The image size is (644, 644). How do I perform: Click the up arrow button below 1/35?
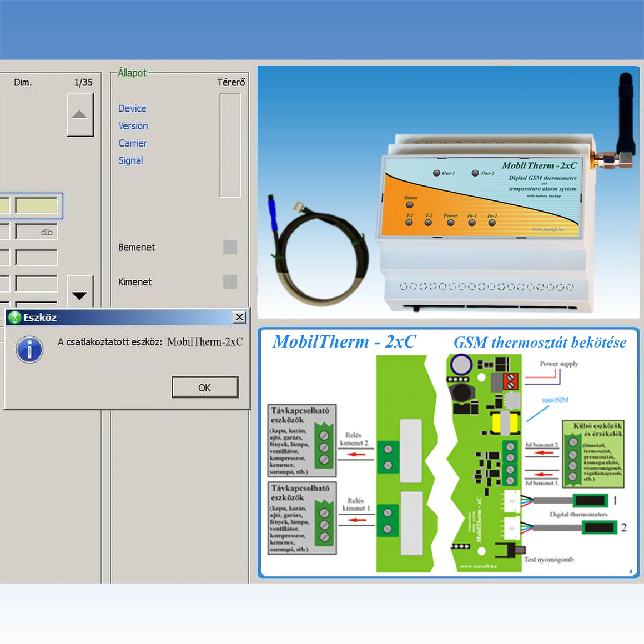(80, 114)
